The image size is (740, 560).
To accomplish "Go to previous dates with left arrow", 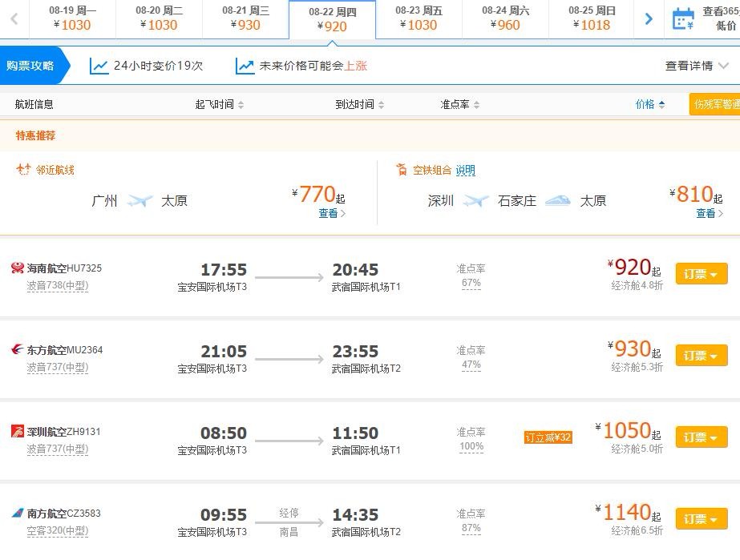I will click(14, 19).
